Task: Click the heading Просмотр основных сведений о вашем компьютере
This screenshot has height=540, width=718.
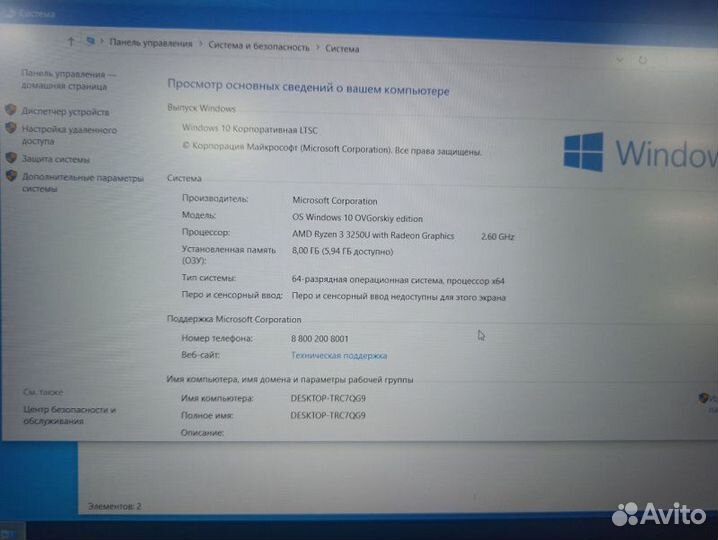Action: [308, 87]
